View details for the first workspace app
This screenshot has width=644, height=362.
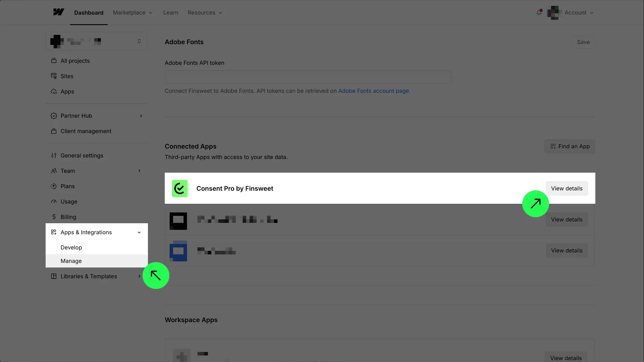(x=566, y=357)
